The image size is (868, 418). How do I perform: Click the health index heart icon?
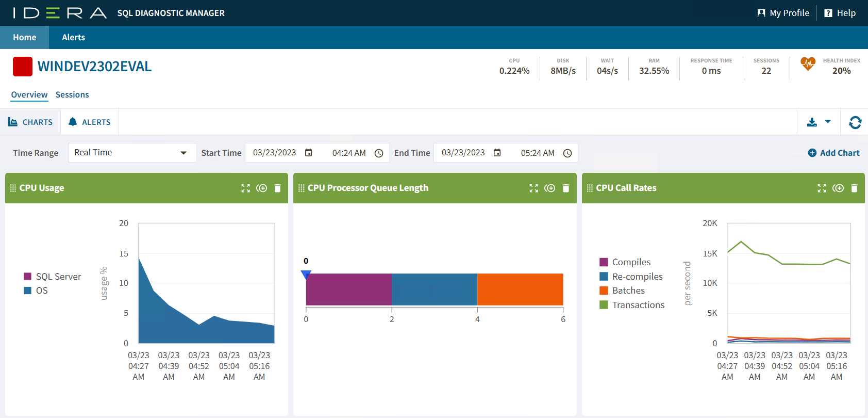[808, 64]
